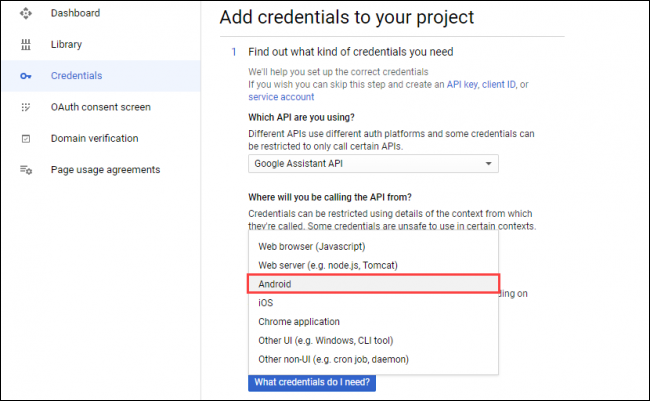Image resolution: width=650 pixels, height=401 pixels.
Task: Open the Google Assistant API dropdown
Action: [373, 164]
